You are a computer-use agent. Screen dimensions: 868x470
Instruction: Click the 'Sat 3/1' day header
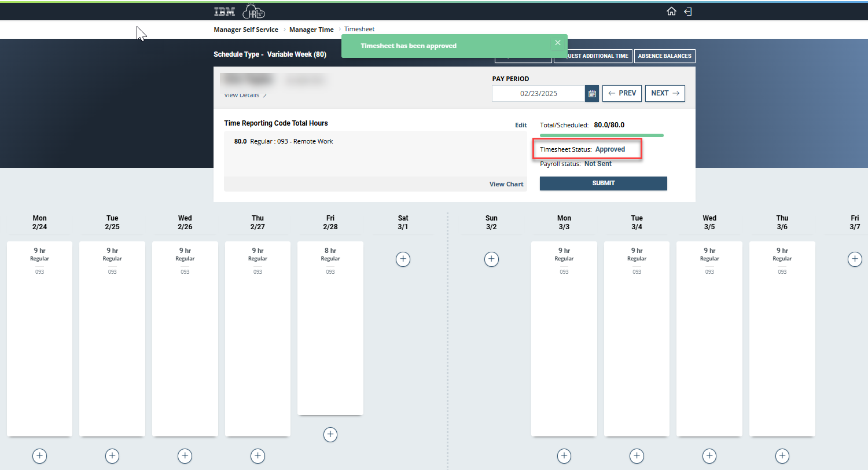403,223
